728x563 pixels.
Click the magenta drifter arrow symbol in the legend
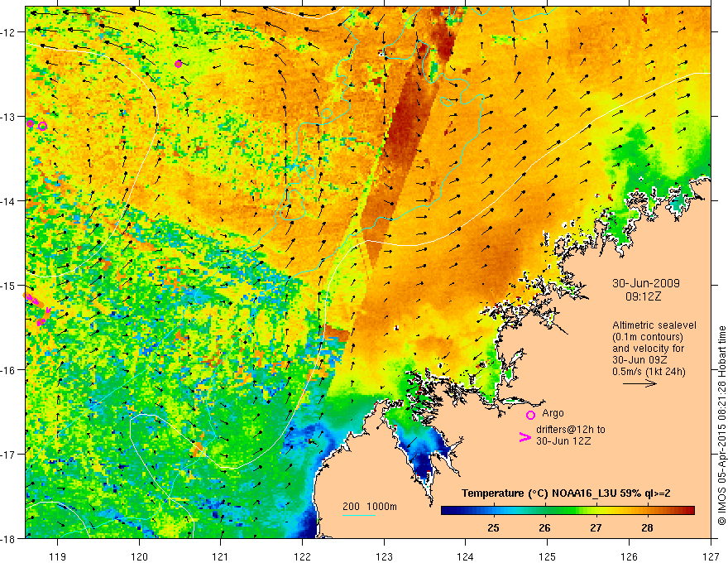coord(524,437)
